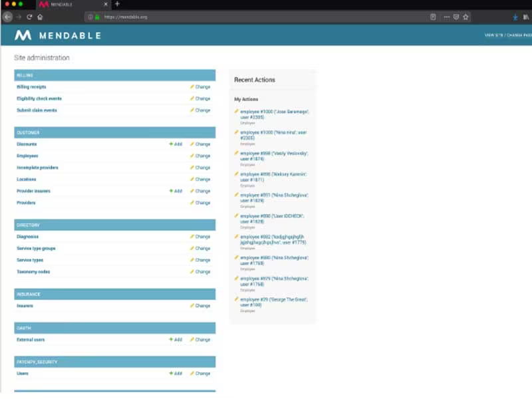The width and height of the screenshot is (532, 399).
Task: Bookmark page with star icon
Action: [x=466, y=17]
